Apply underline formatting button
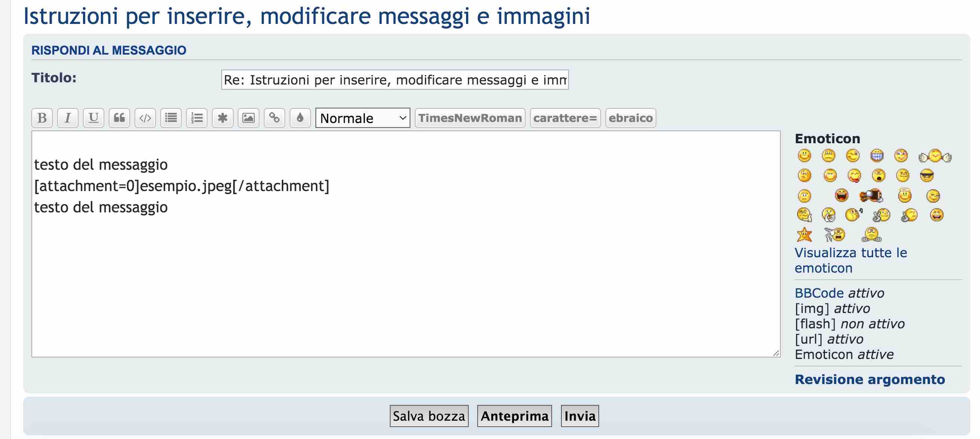 (93, 118)
